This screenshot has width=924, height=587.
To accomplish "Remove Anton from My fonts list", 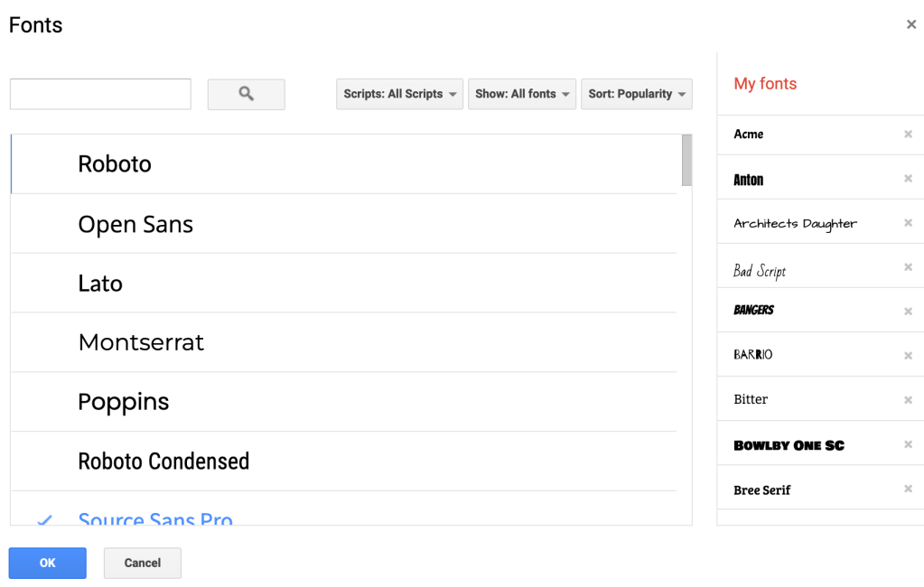I will [x=908, y=179].
